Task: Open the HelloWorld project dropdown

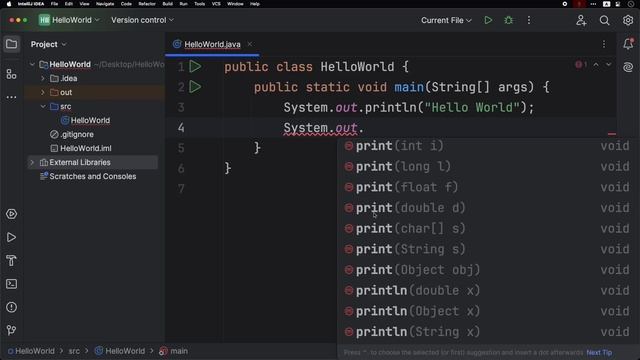Action: pyautogui.click(x=69, y=20)
